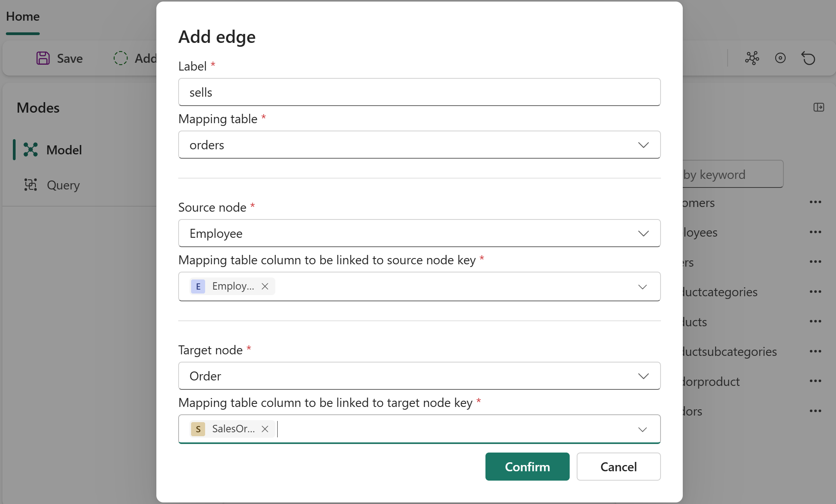Click the graph layout icon in toolbar
Screen dimensions: 836x504
point(752,58)
